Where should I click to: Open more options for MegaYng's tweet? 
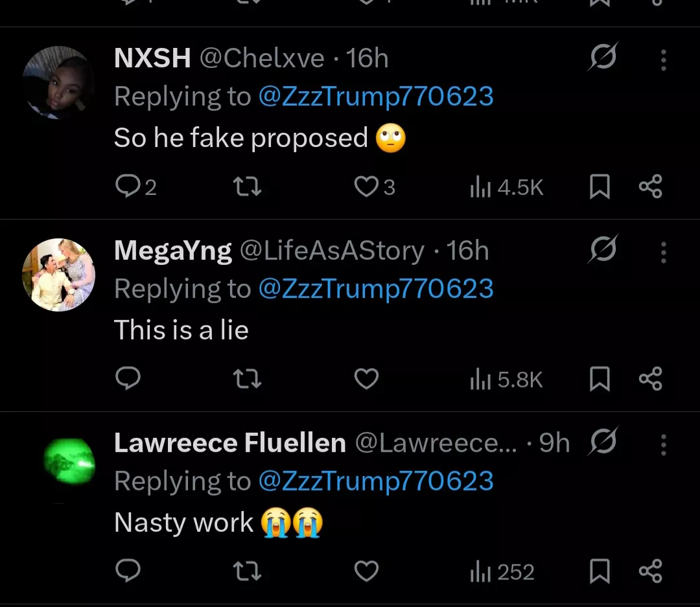click(663, 252)
